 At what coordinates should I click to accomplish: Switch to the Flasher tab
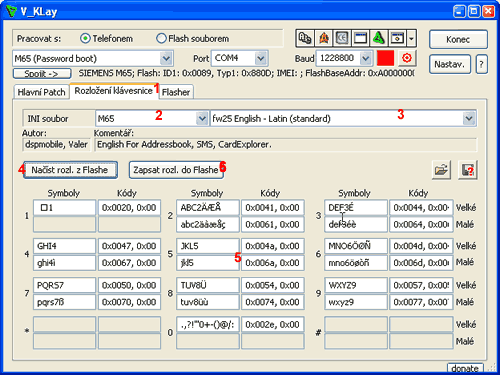176,92
